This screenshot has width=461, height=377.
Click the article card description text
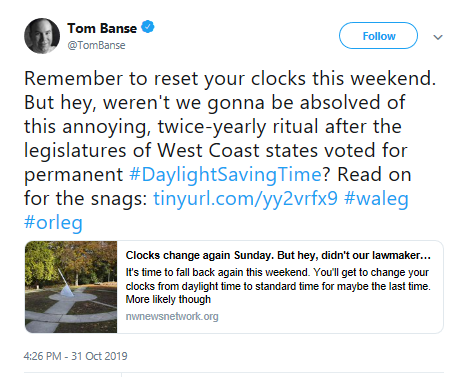[278, 286]
